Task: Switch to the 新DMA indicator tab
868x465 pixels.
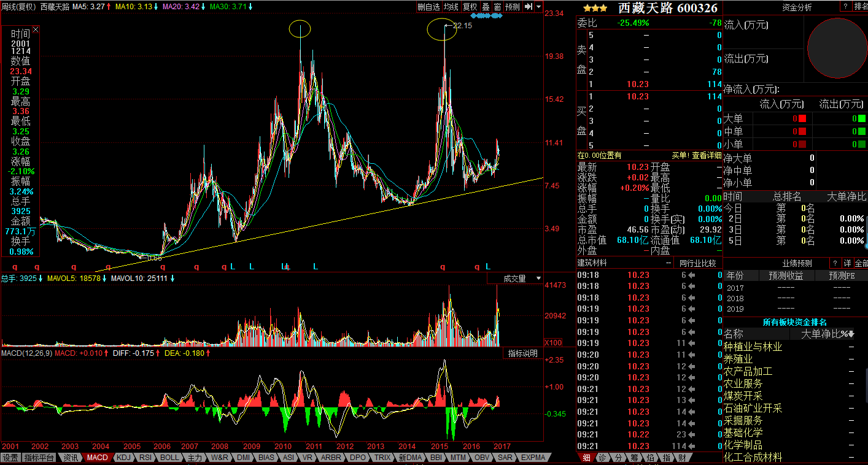Action: pyautogui.click(x=410, y=458)
